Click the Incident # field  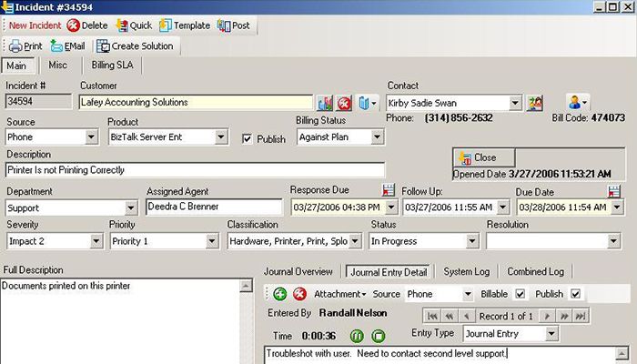[38, 102]
